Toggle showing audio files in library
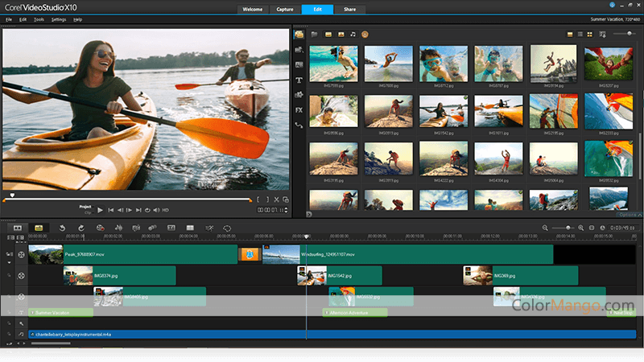The height and width of the screenshot is (362, 644). 353,35
